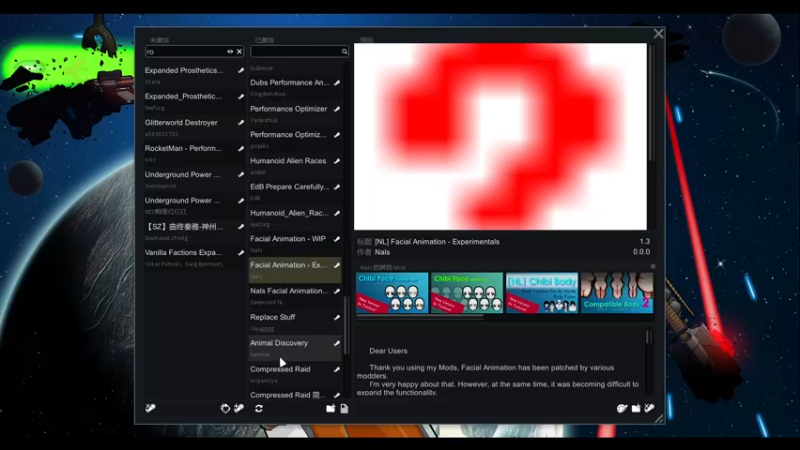Click the wrench icon beside RocketMan - Perform...
Screen dimensions: 800x450
240,148
